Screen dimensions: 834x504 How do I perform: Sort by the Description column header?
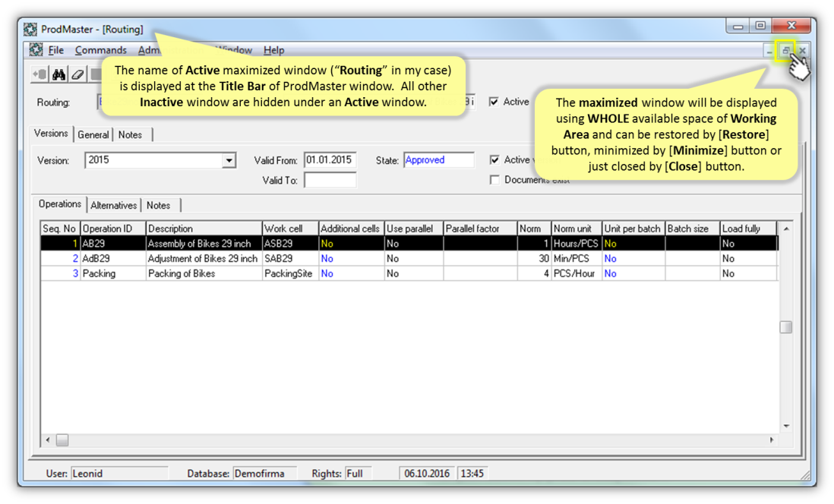[x=204, y=228]
